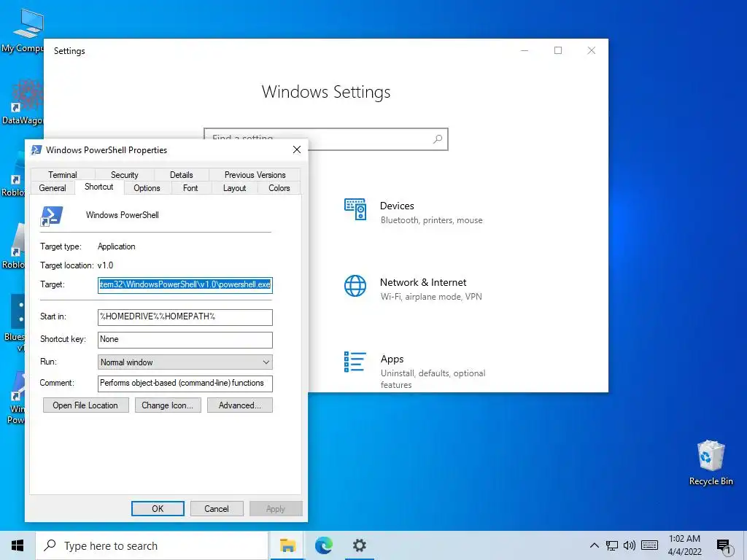The height and width of the screenshot is (560, 747).
Task: Switch to the General tab
Action: point(53,188)
